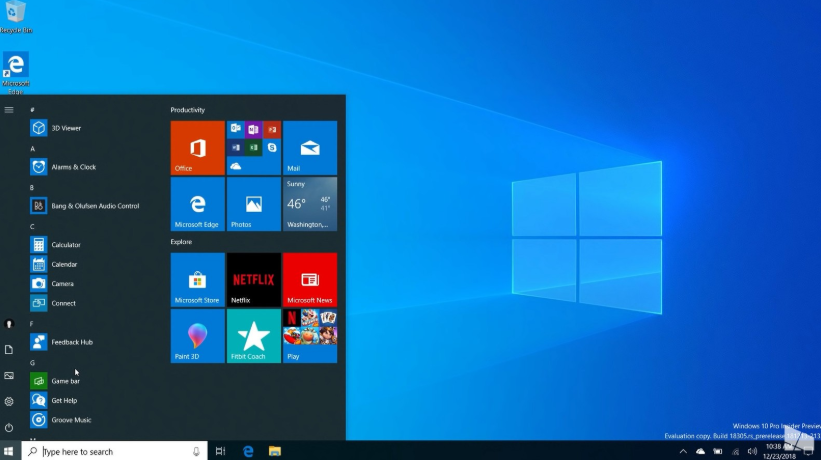Expand the Start menu hamburger navigation
821x460 pixels.
point(9,110)
